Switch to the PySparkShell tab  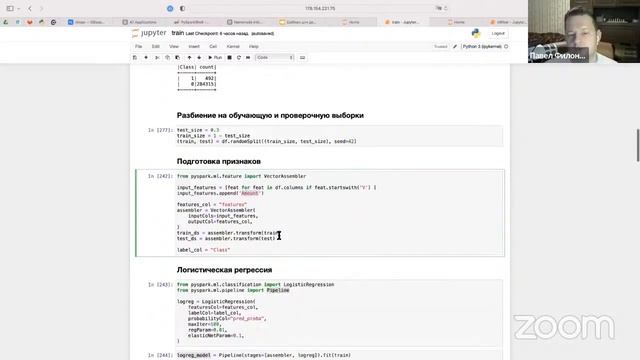(x=192, y=22)
